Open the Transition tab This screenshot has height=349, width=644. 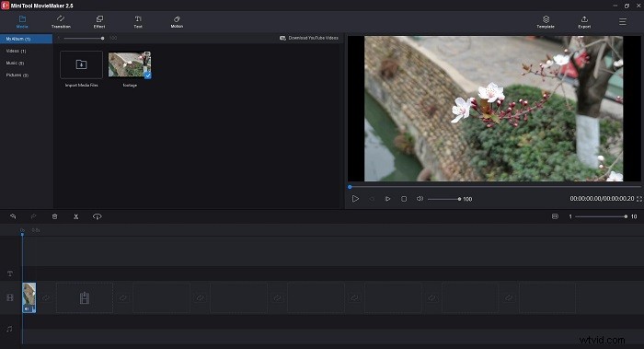pyautogui.click(x=61, y=22)
